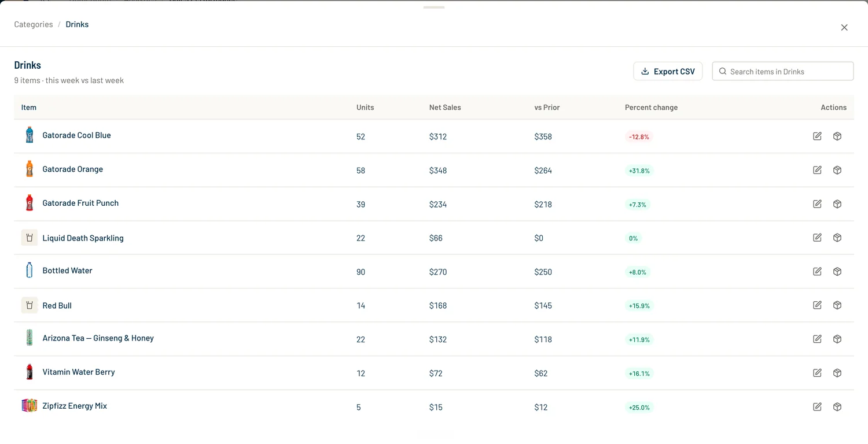868x444 pixels.
Task: Edit the Zipfizz Energy Mix row
Action: coord(817,407)
